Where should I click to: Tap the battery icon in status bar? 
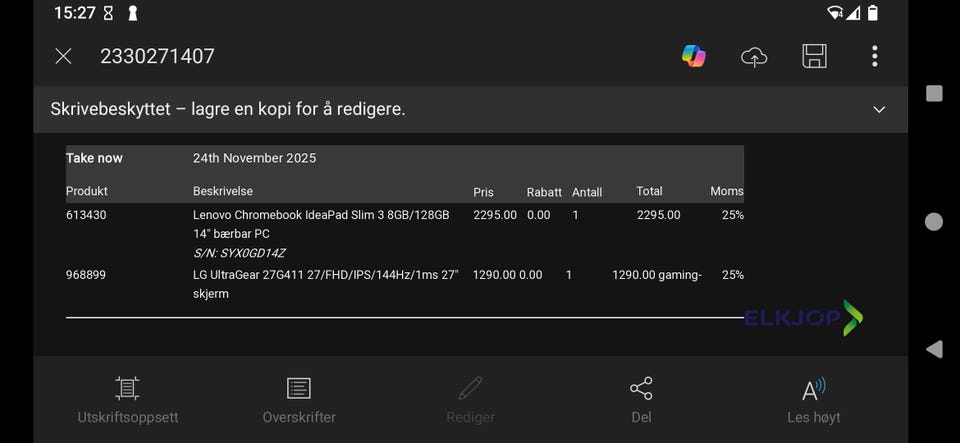coord(873,13)
